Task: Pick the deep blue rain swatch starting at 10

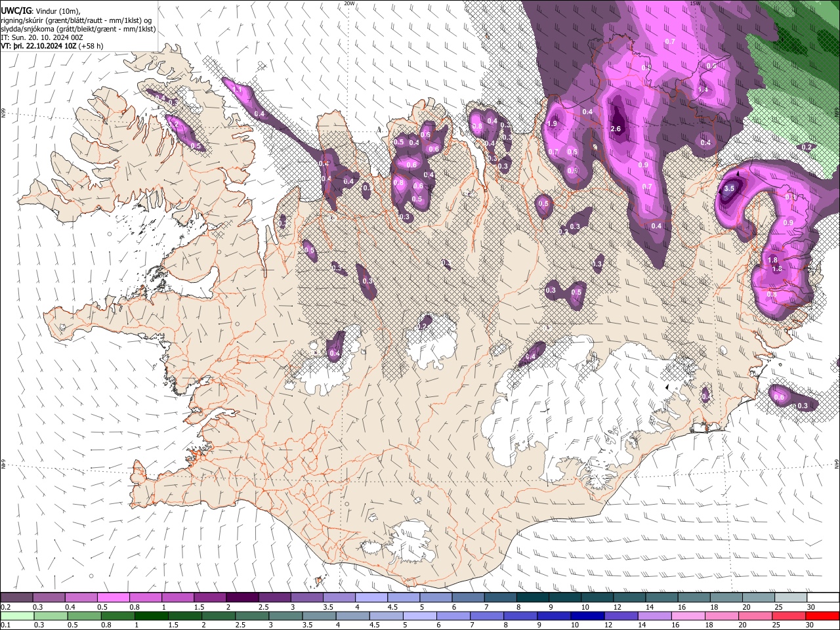Action: 588,616
